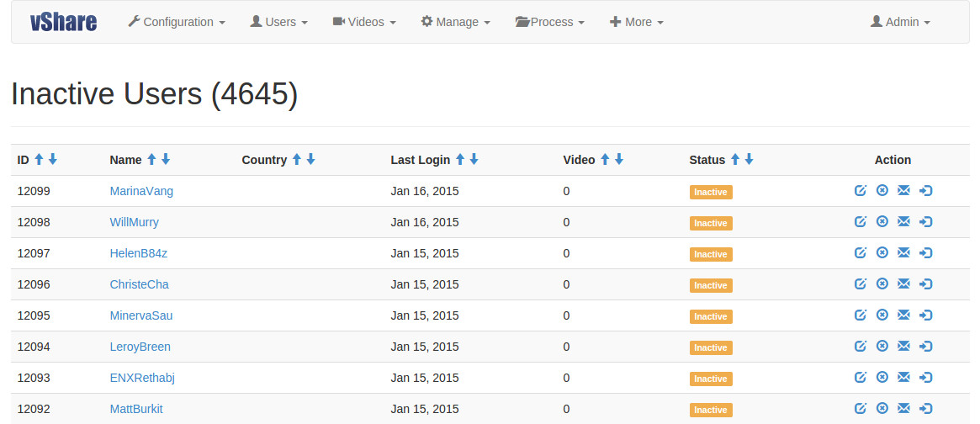This screenshot has width=980, height=424.
Task: Click the vShare logo link
Action: [63, 22]
